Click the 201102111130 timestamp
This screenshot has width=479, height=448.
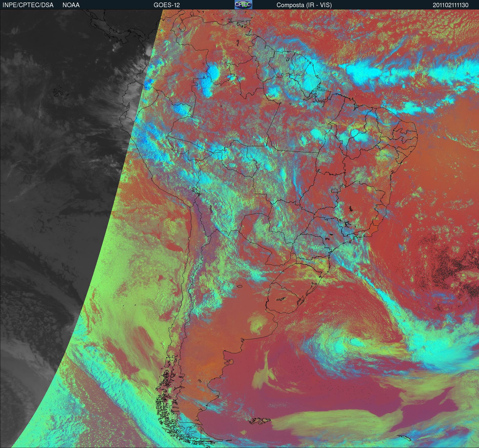point(451,5)
